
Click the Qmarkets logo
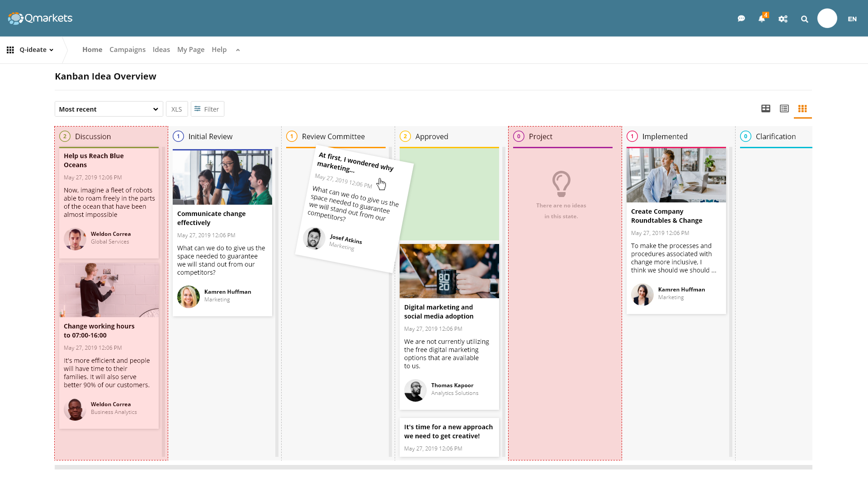40,18
